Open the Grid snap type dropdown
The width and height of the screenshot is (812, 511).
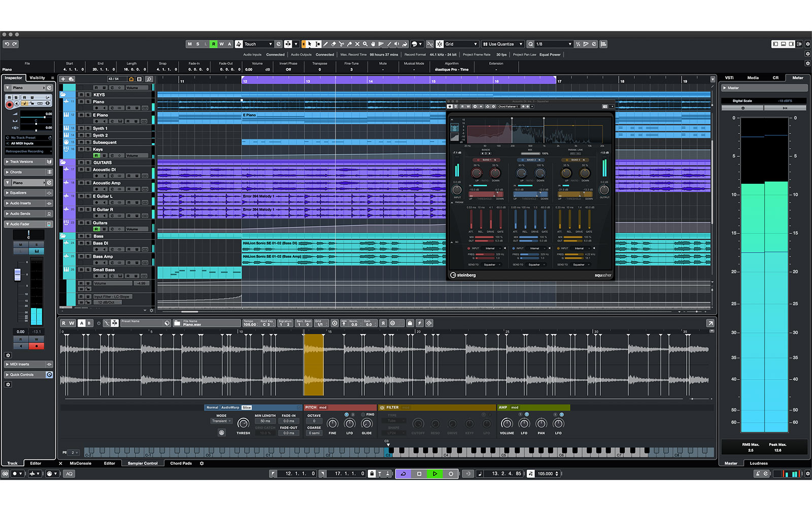[x=461, y=44]
